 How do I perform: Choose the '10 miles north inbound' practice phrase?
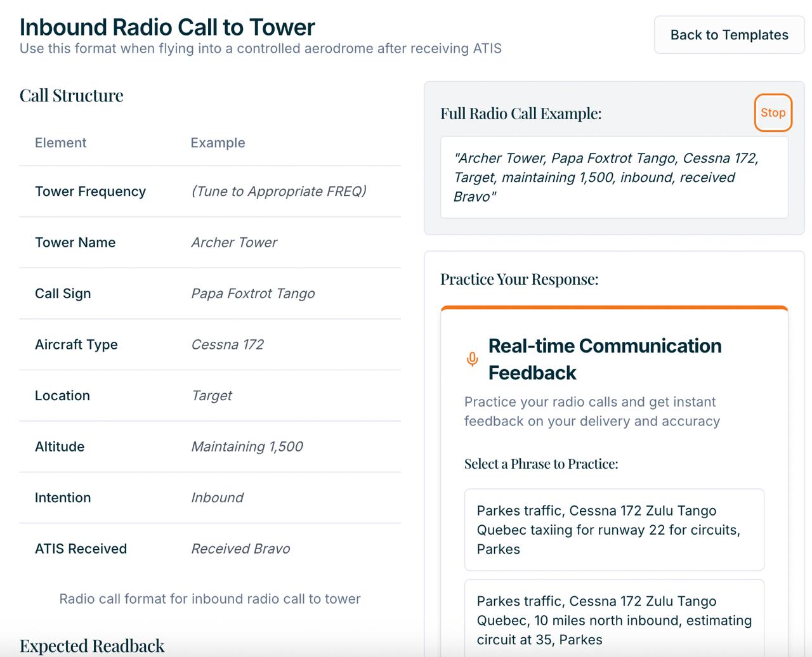[613, 620]
